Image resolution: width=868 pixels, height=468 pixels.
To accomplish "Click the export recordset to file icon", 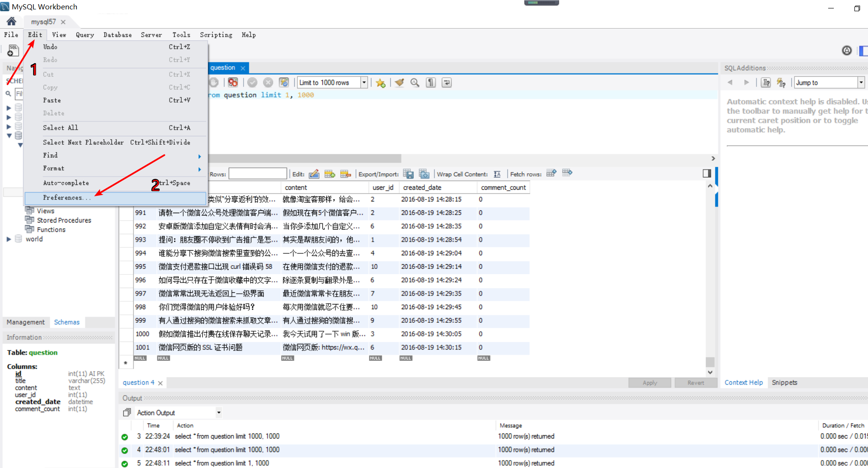I will pyautogui.click(x=408, y=174).
